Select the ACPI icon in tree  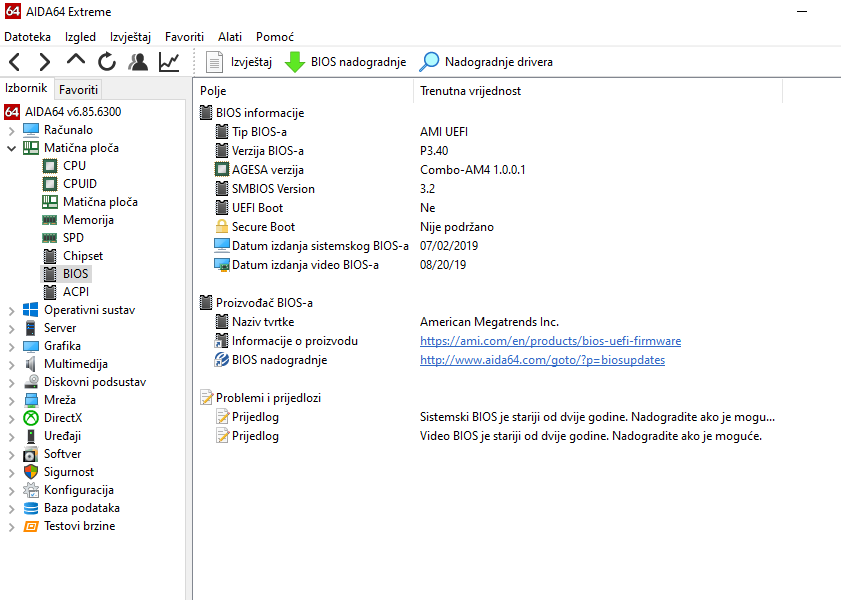pos(50,292)
